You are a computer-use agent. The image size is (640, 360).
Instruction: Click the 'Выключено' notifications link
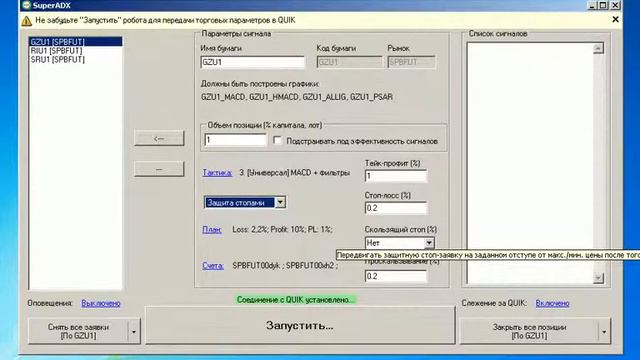coord(101,303)
